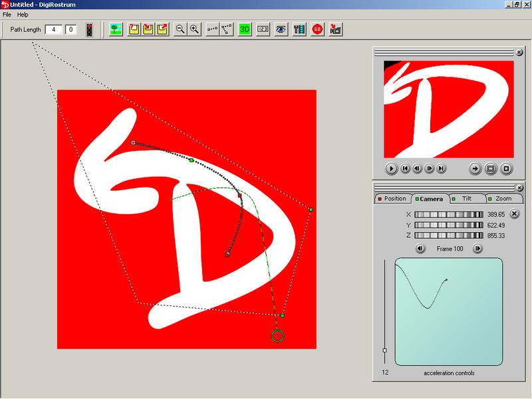Click the green circle target marker
This screenshot has width=532, height=399.
pyautogui.click(x=277, y=336)
